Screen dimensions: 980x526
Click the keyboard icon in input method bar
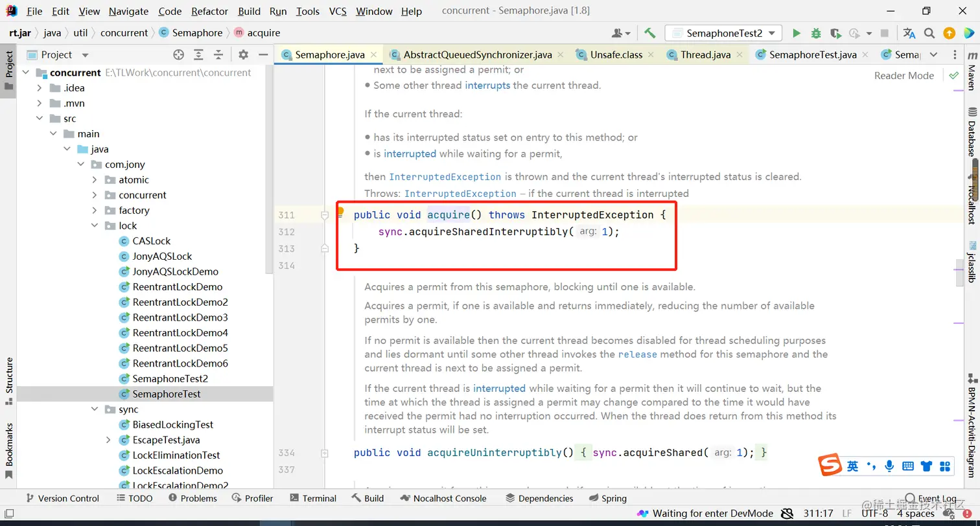908,466
